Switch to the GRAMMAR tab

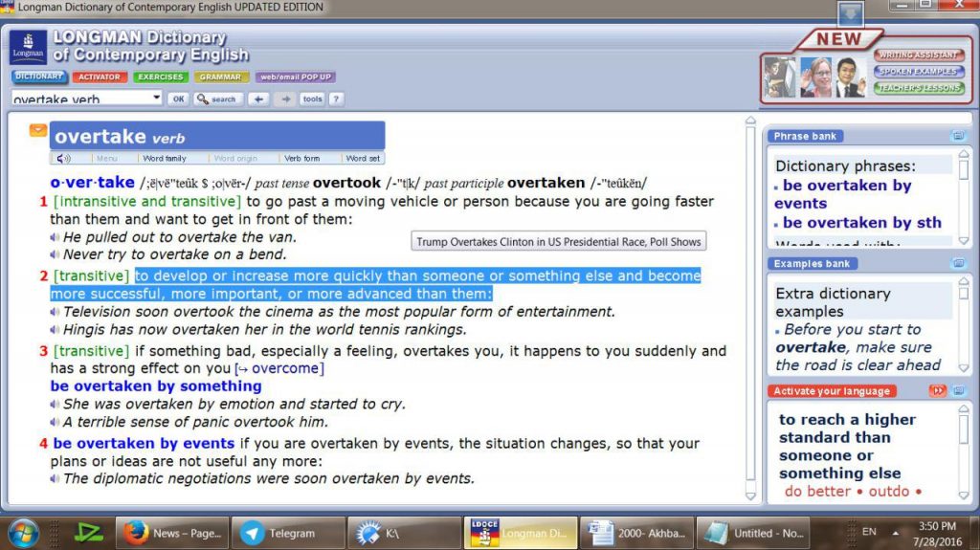[221, 77]
